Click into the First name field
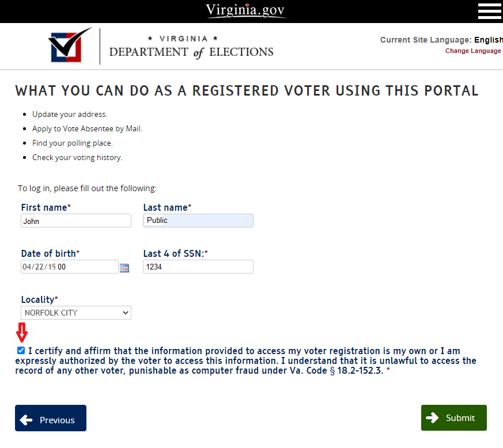Image resolution: width=503 pixels, height=448 pixels. point(76,221)
